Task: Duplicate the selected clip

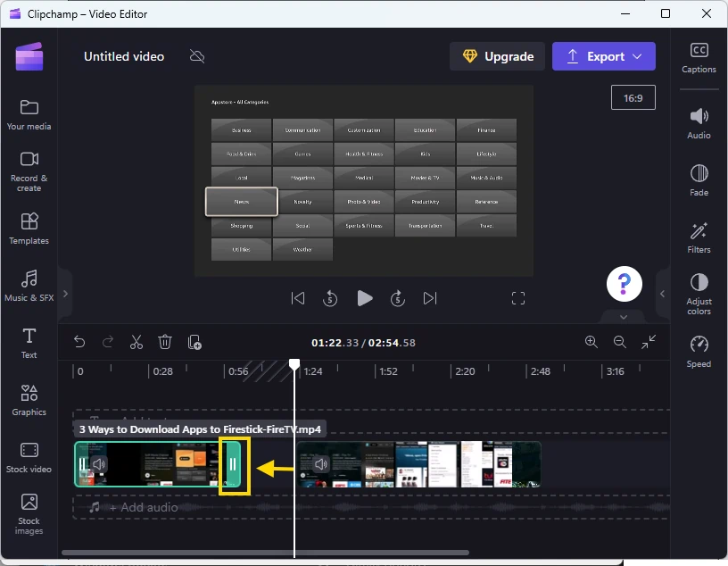Action: pos(194,343)
